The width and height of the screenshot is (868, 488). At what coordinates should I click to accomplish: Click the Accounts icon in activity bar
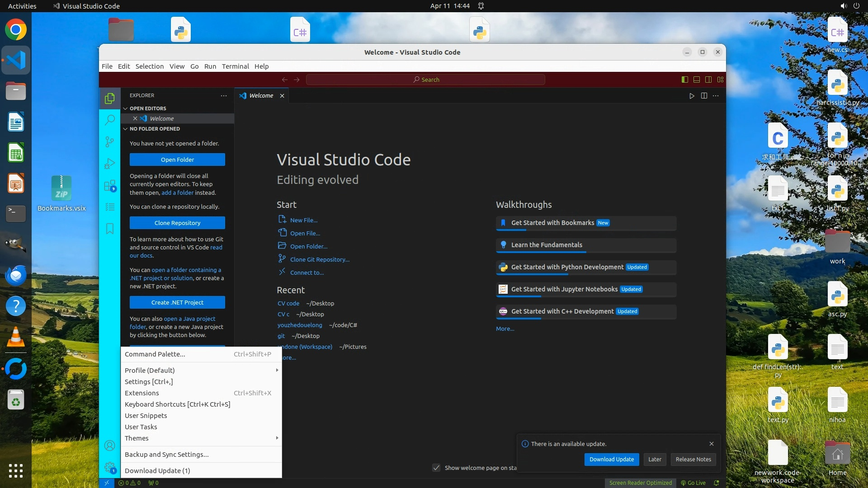[110, 446]
